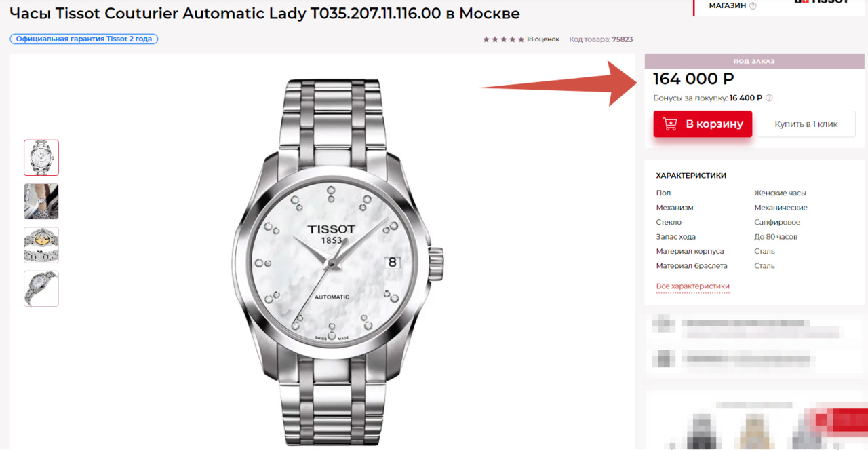Click the five-star rating icons
Viewport: 868px width, 450px height.
[503, 39]
